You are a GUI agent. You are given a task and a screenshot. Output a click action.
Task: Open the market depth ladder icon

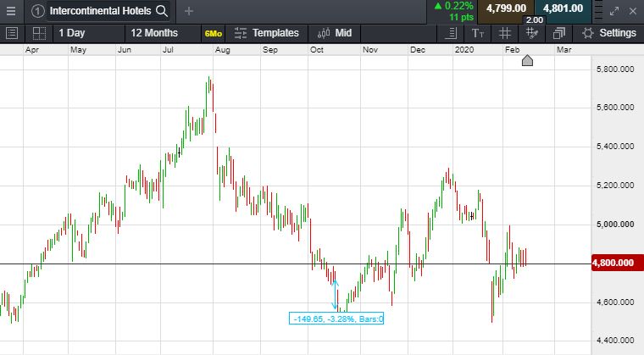pos(599,11)
